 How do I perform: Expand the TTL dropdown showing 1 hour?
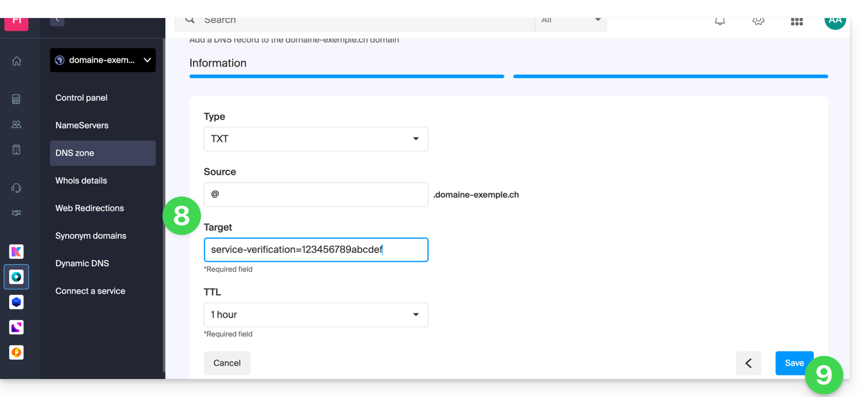click(316, 315)
